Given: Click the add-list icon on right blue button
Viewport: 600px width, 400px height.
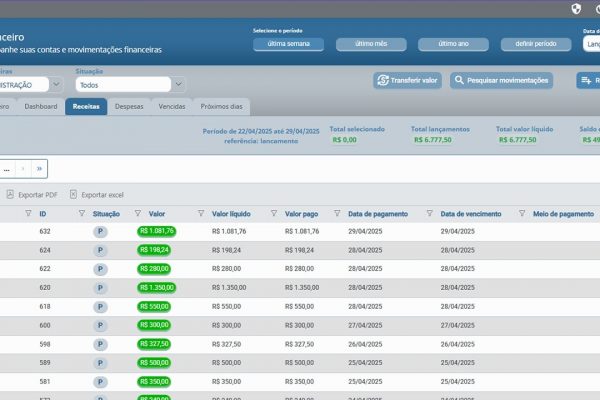Looking at the screenshot, I should click(586, 80).
